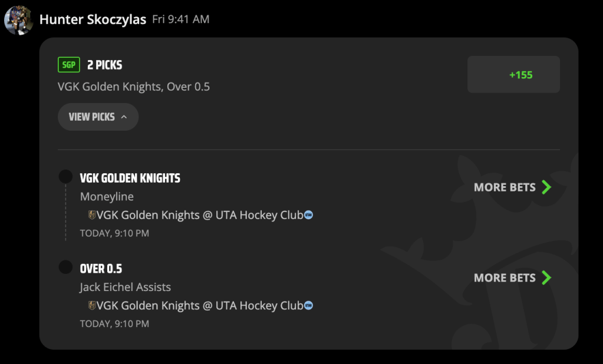Collapse the View Picks section
603x364 pixels.
pyautogui.click(x=98, y=117)
